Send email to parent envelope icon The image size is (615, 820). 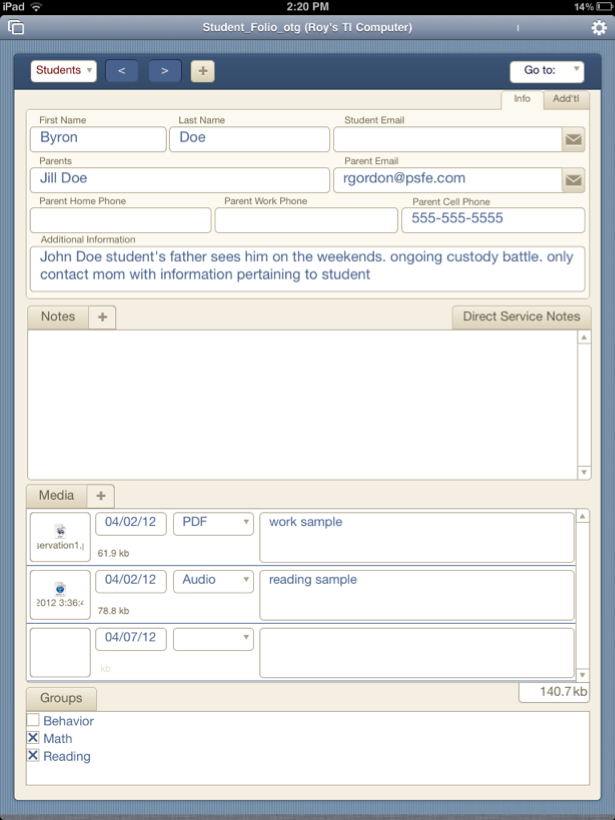tap(573, 180)
